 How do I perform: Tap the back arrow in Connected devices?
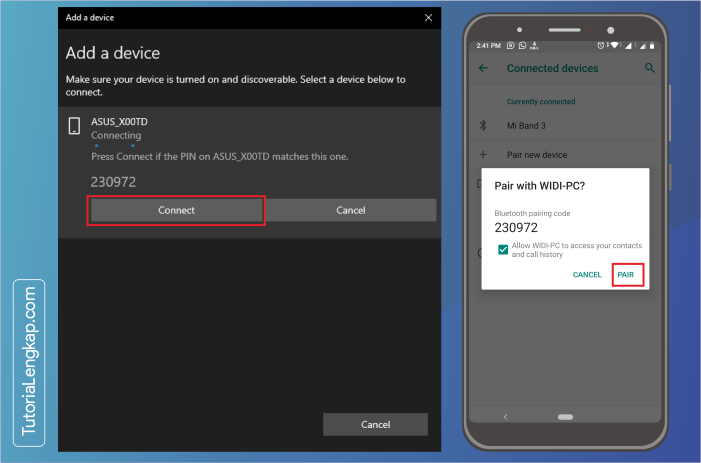[483, 68]
